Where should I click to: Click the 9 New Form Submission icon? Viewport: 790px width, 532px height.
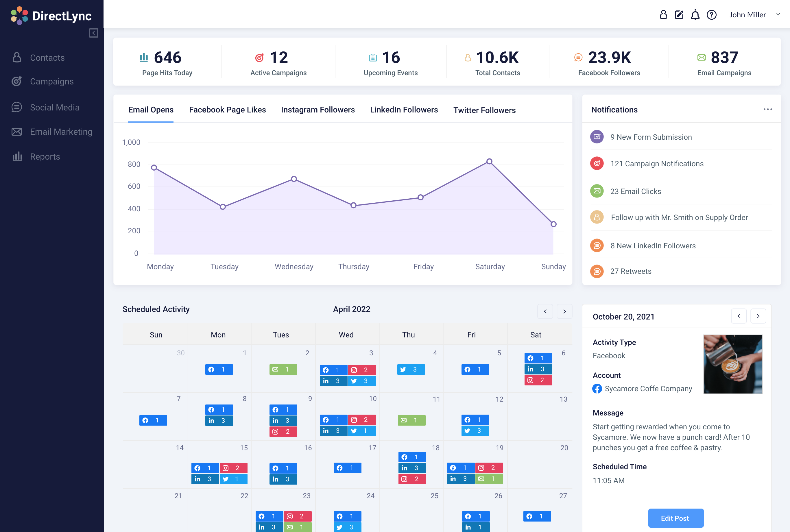[597, 137]
